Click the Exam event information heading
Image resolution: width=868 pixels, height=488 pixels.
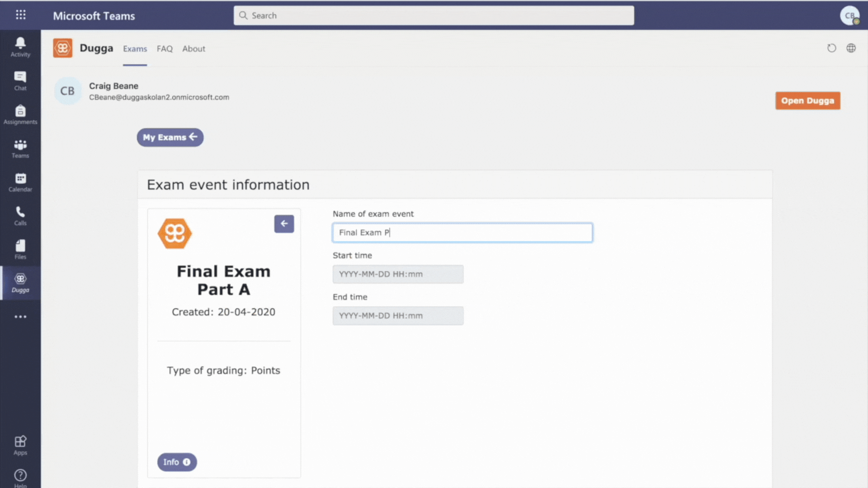click(x=228, y=185)
